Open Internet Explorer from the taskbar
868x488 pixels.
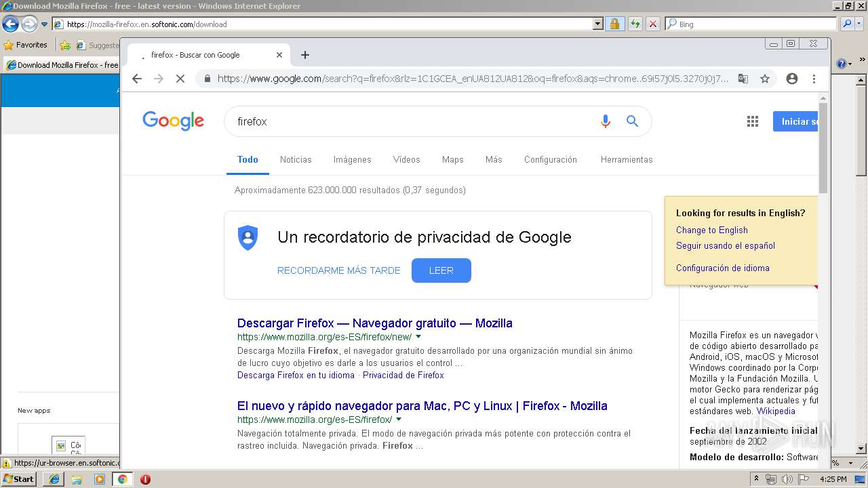coord(54,479)
